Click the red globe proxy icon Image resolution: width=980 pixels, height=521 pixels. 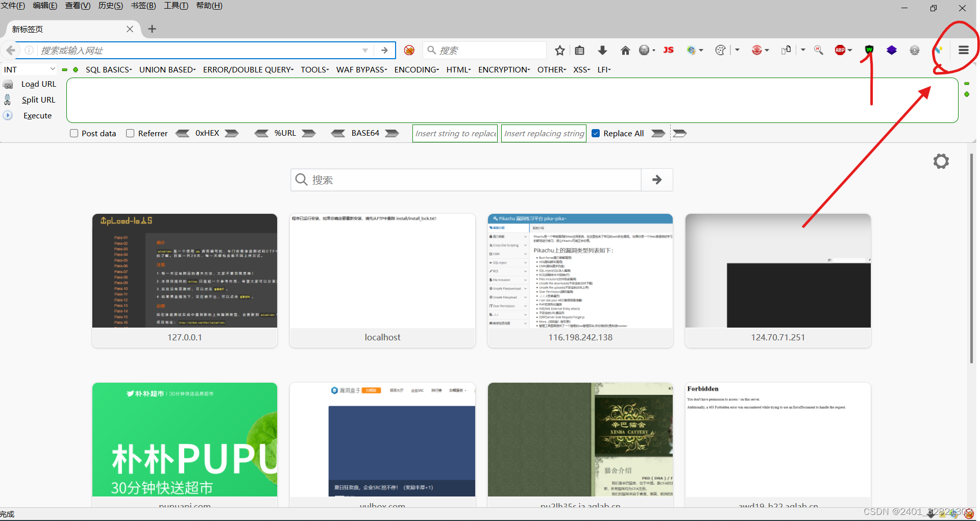[x=757, y=50]
